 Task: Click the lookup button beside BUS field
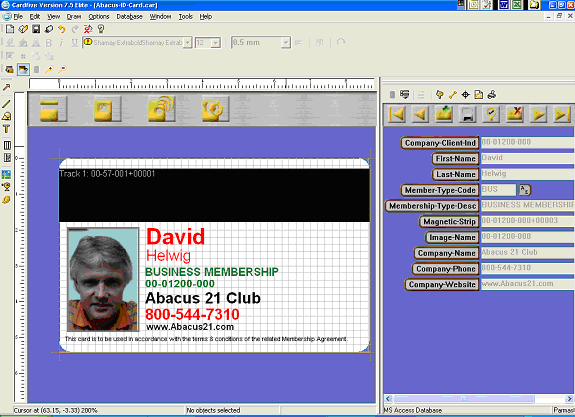point(524,190)
